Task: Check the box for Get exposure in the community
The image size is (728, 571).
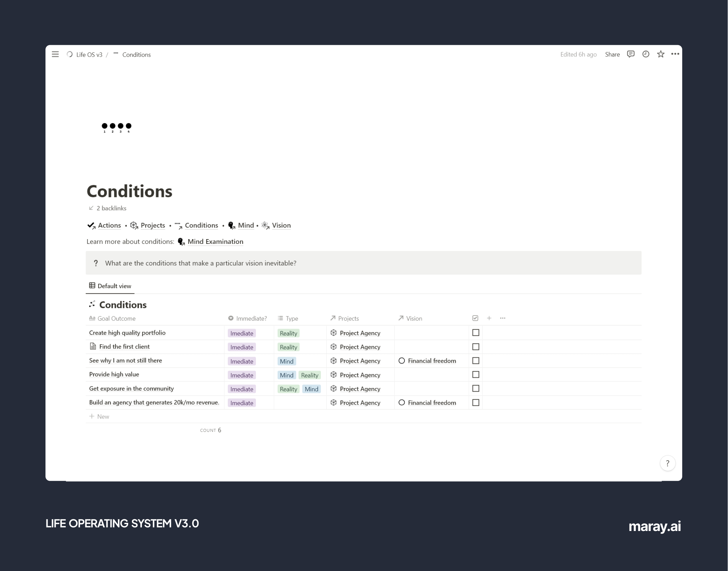Action: point(475,389)
